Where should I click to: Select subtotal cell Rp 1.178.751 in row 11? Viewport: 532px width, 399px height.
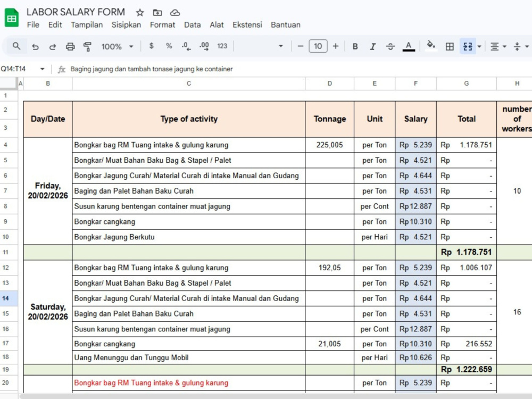coord(466,252)
